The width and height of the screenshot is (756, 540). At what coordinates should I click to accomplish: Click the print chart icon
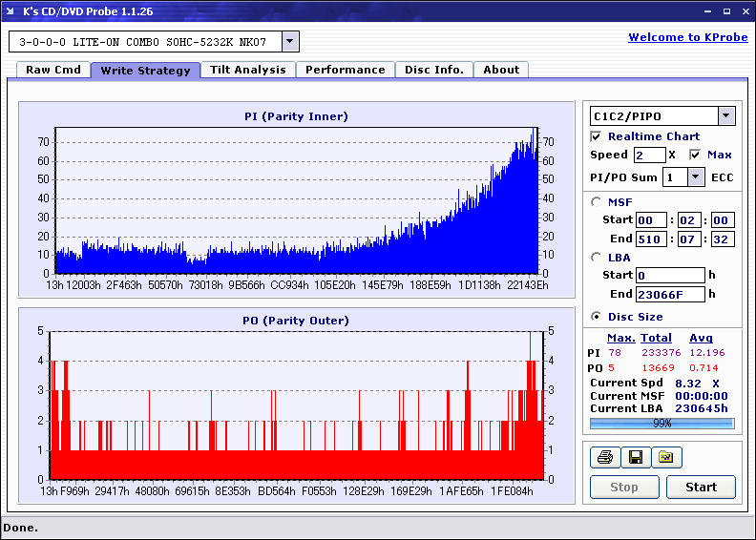(605, 457)
